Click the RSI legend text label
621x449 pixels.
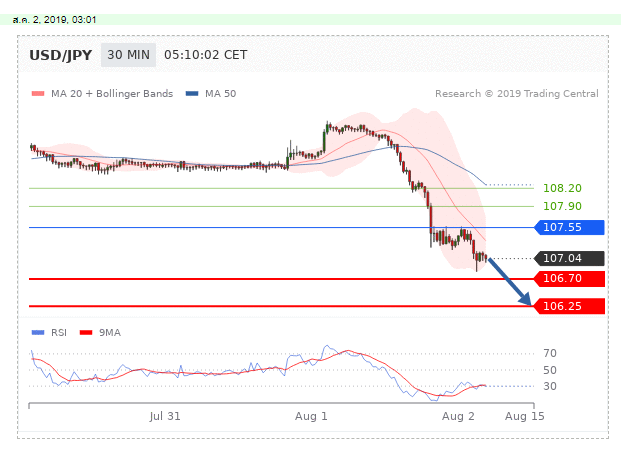point(59,333)
